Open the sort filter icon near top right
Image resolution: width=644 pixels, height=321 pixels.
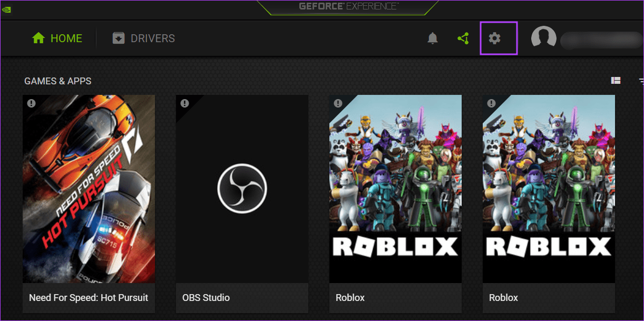click(x=640, y=81)
